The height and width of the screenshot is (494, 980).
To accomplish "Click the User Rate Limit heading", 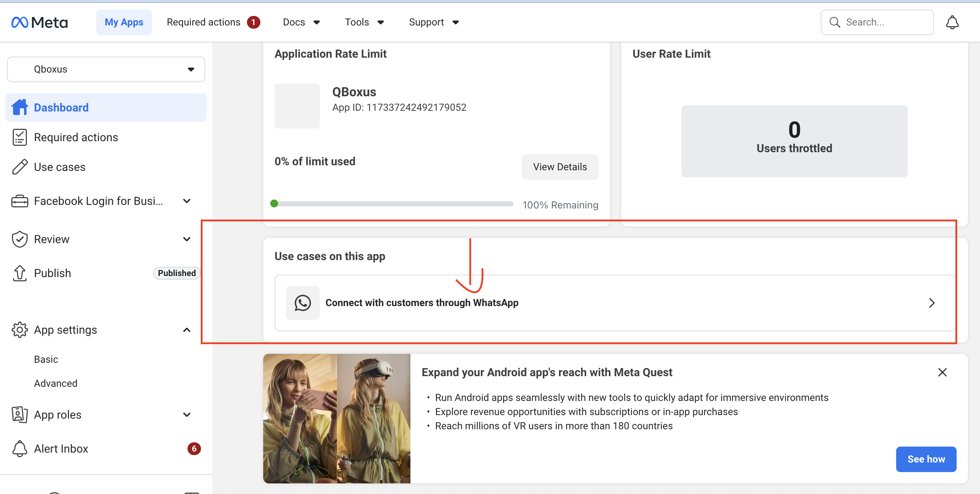I will 671,54.
